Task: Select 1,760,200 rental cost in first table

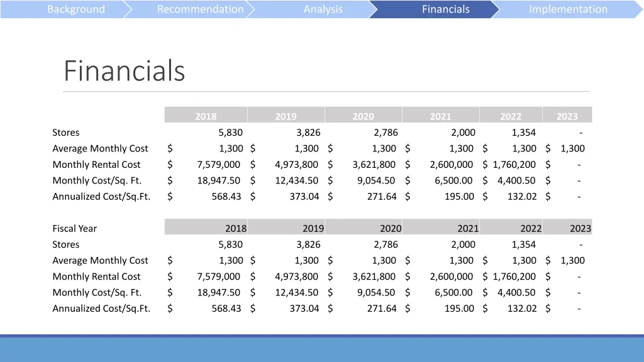Action: (x=514, y=165)
